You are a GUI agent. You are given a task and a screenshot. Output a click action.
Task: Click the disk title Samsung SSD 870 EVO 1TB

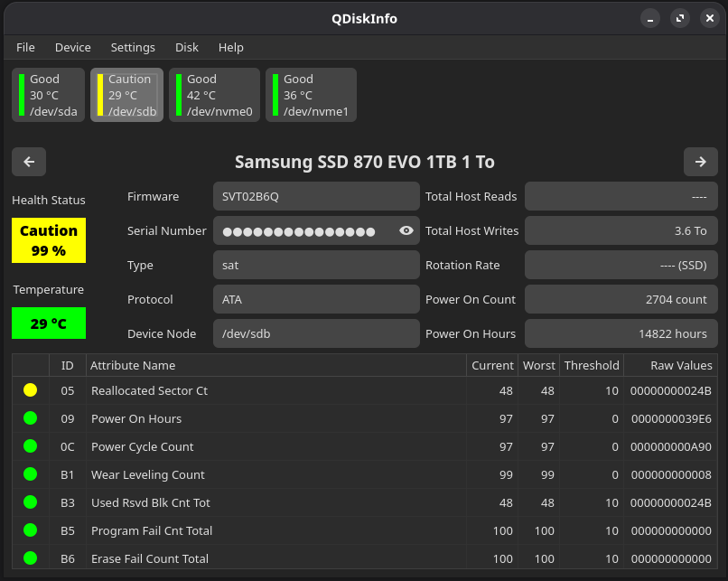[365, 162]
